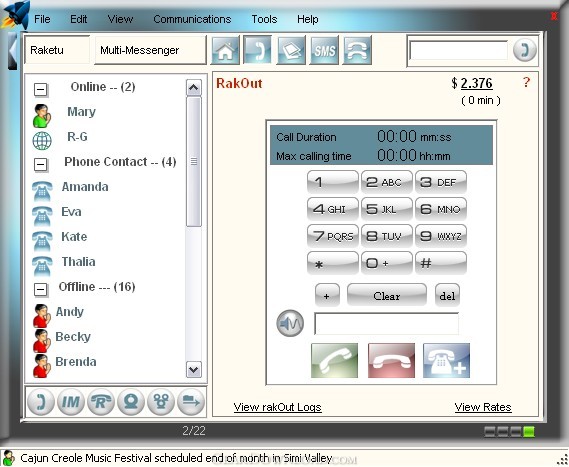Open the Tools menu
The width and height of the screenshot is (569, 467).
pos(264,19)
